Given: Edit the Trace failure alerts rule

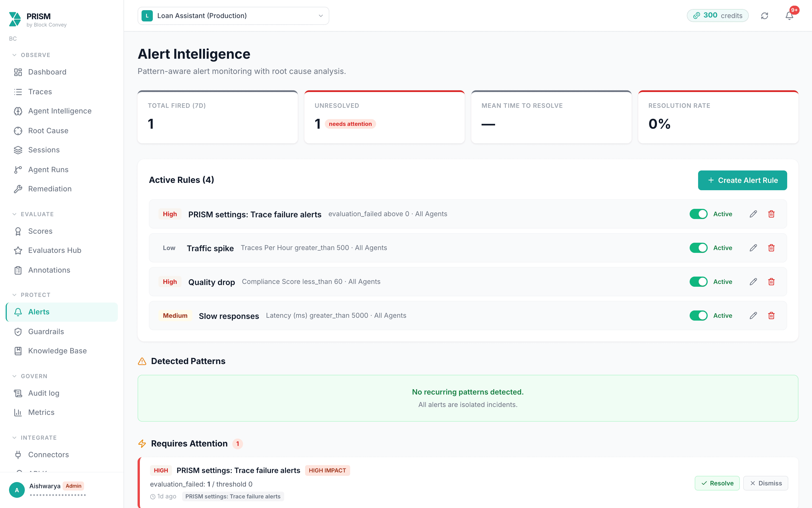Looking at the screenshot, I should point(753,214).
